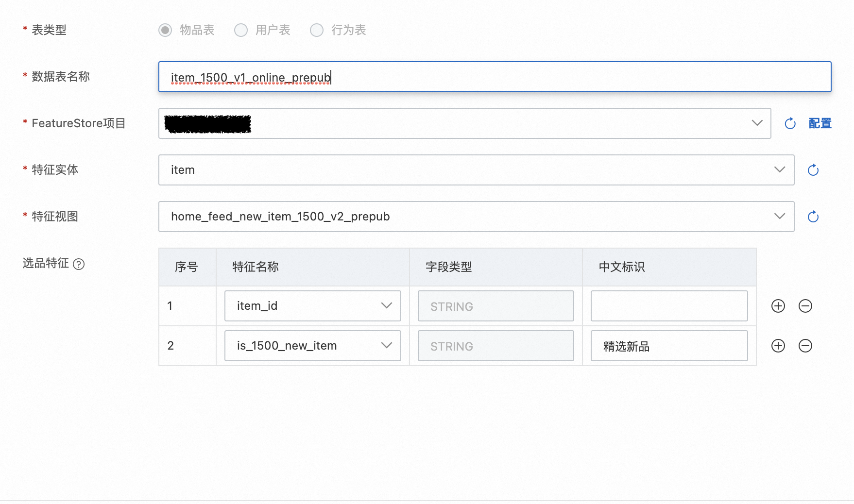The image size is (854, 504).
Task: Select the 物品表 table type
Action: pyautogui.click(x=165, y=30)
